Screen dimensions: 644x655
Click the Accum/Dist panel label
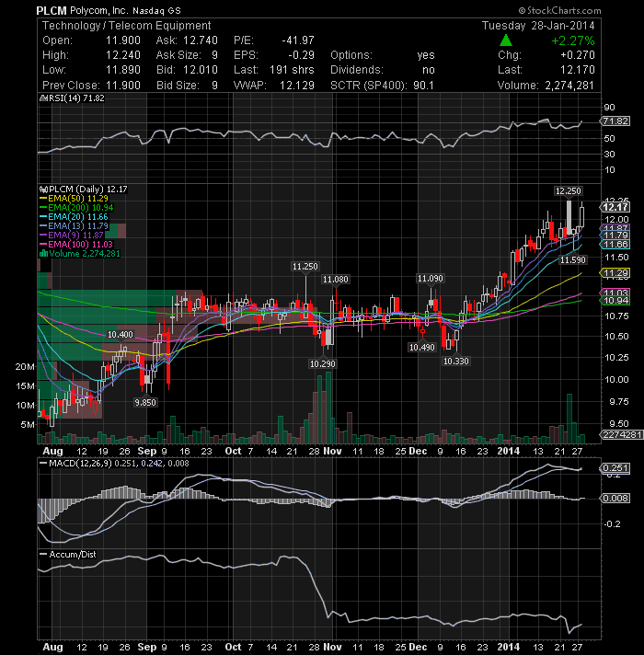click(x=73, y=555)
